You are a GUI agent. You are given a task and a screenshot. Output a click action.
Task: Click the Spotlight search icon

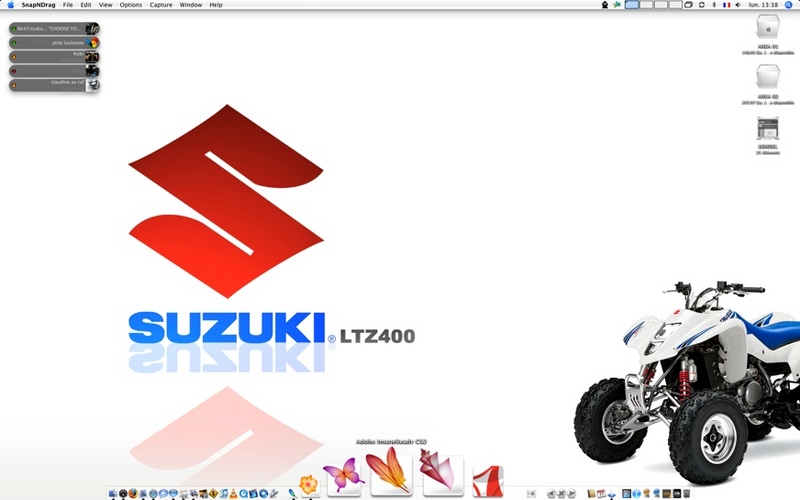pyautogui.click(x=789, y=5)
